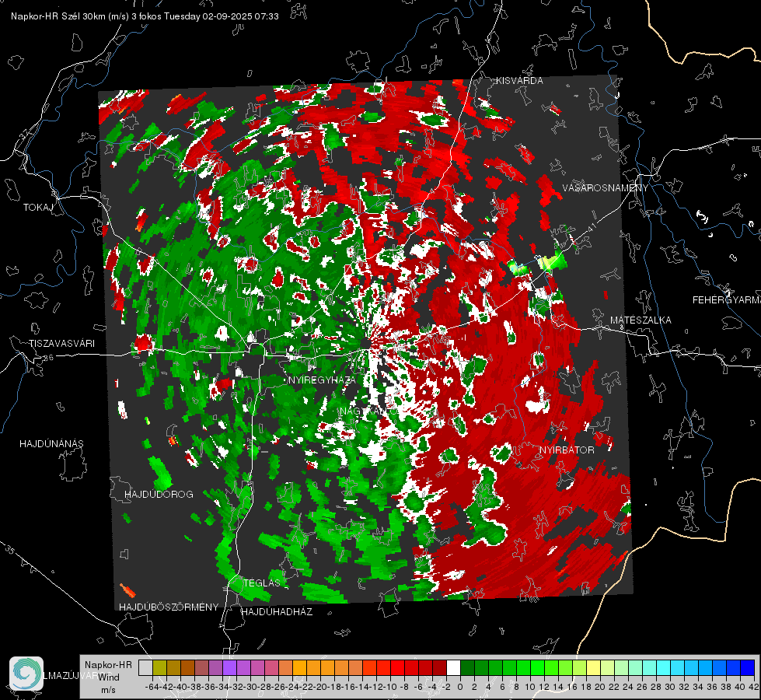Click the NYÍRBÁTOR town label
The image size is (761, 700).
(x=567, y=450)
